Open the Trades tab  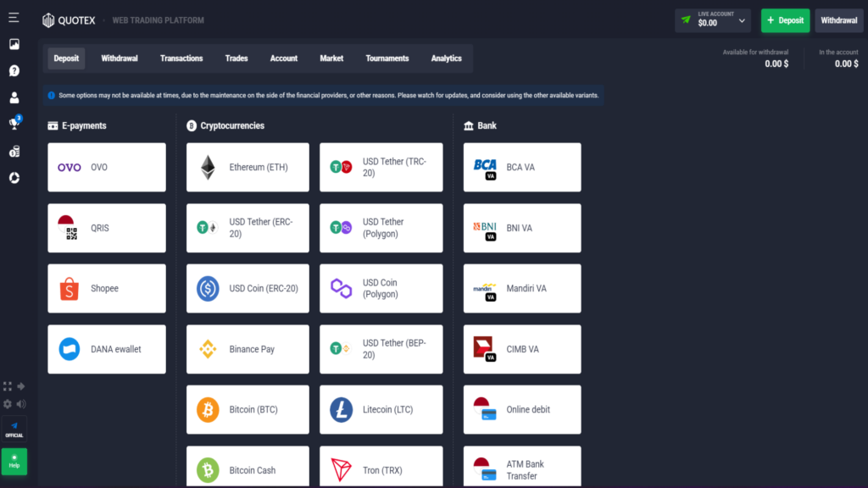pos(236,58)
